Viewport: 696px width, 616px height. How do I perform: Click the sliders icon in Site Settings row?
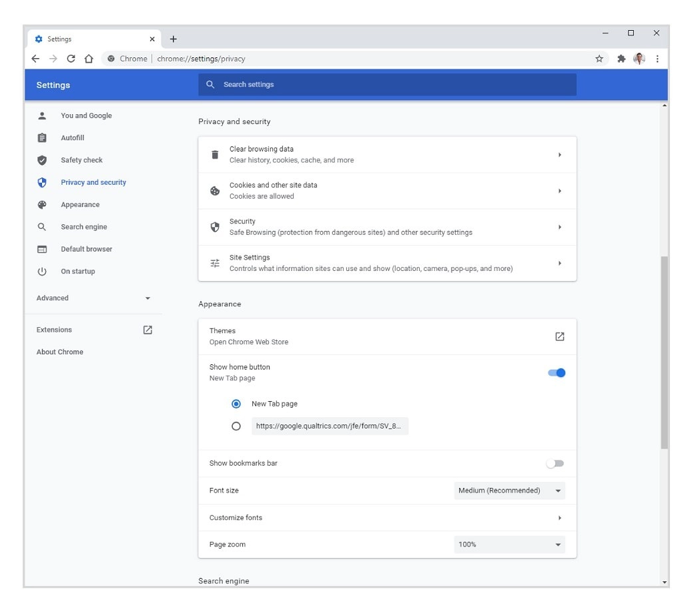[215, 263]
